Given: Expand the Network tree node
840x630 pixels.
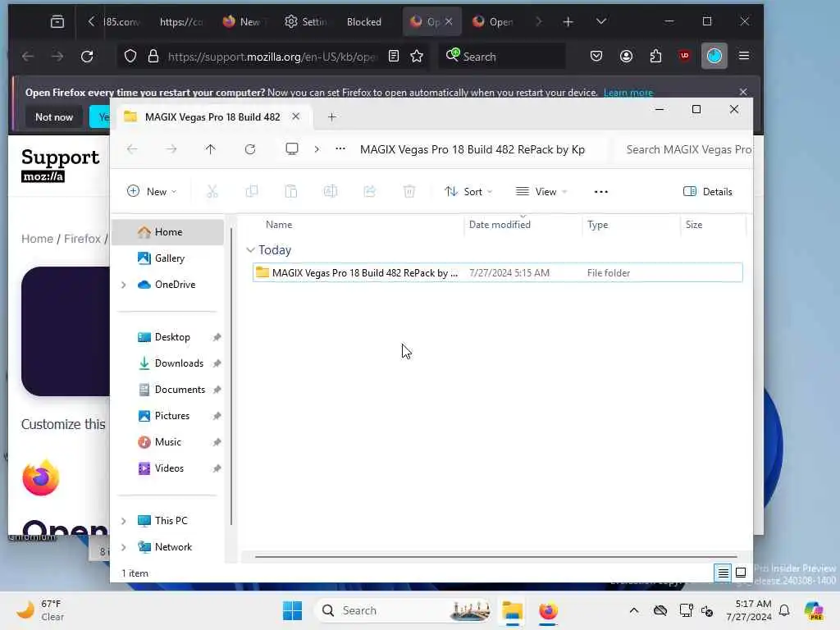Looking at the screenshot, I should point(124,547).
